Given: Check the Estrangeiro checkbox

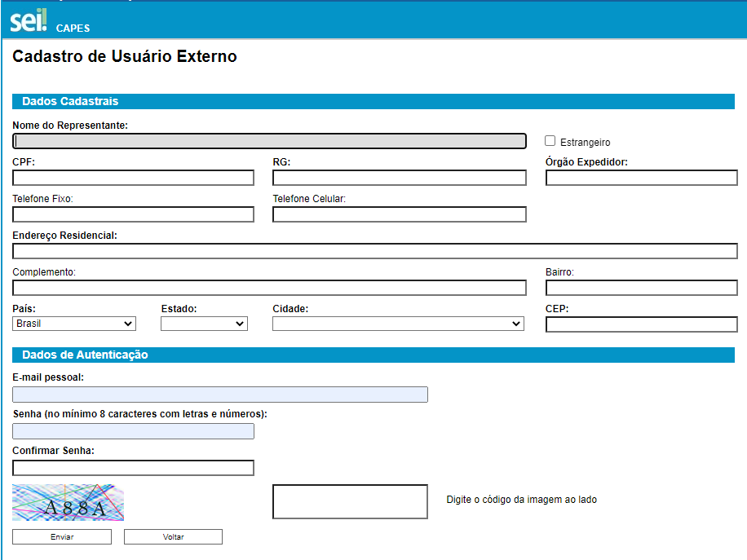Looking at the screenshot, I should [x=550, y=141].
